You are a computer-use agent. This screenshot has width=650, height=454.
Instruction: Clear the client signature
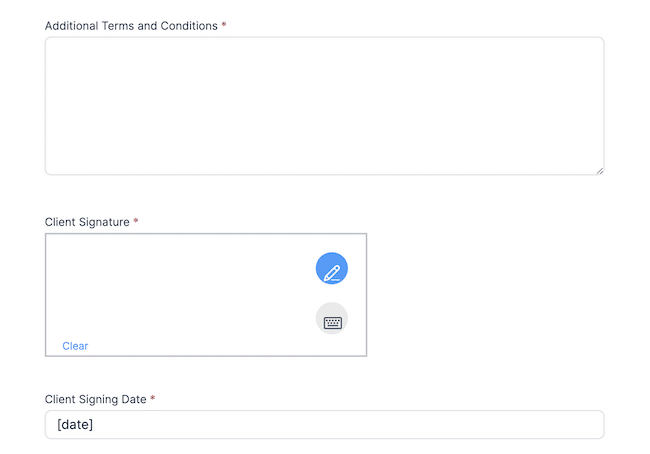[x=75, y=346]
